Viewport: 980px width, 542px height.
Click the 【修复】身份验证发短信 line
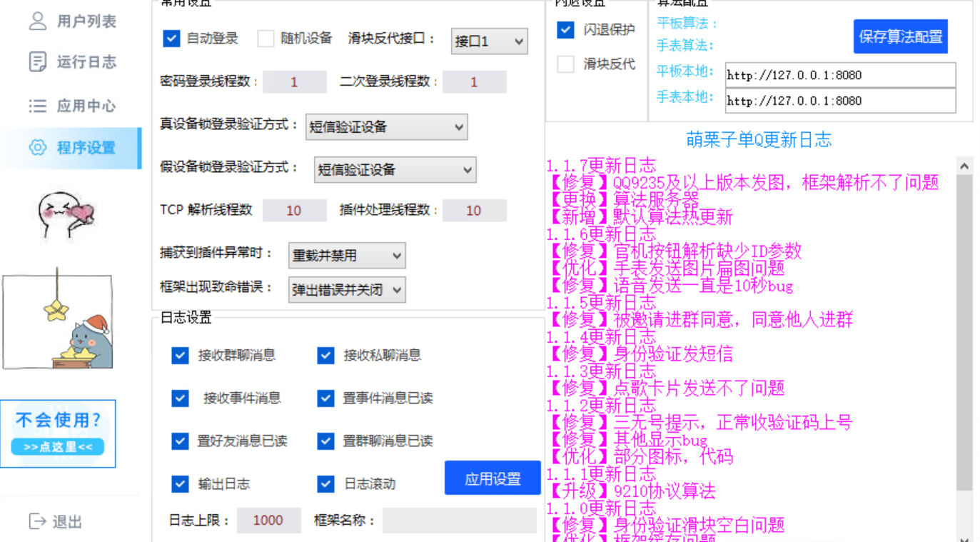click(x=640, y=355)
